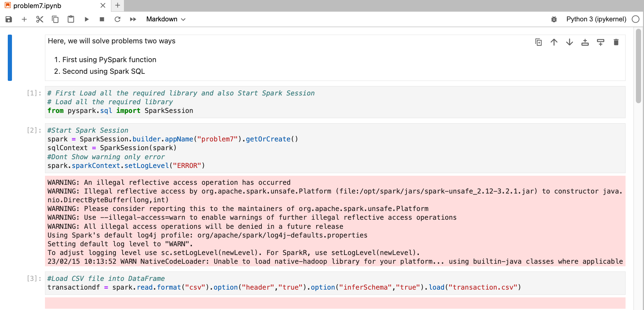This screenshot has height=310, width=644.
Task: Save the notebook with the disk icon
Action: click(x=9, y=19)
